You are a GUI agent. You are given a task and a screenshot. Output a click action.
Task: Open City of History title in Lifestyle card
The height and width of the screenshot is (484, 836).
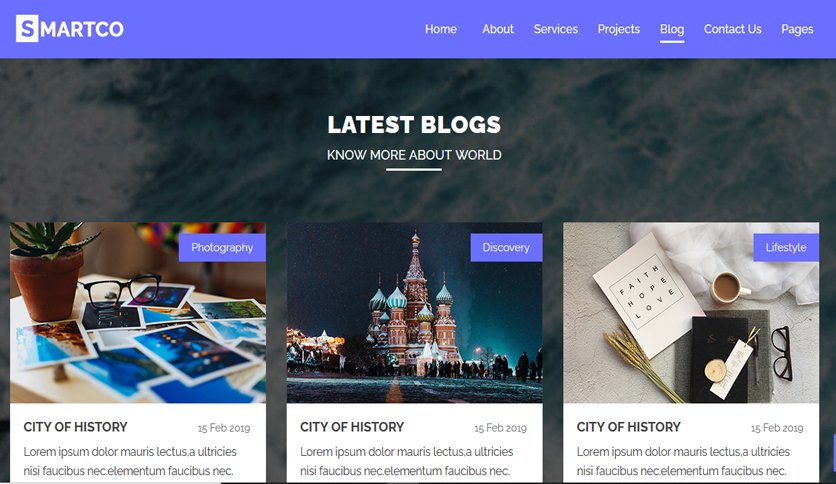point(629,427)
